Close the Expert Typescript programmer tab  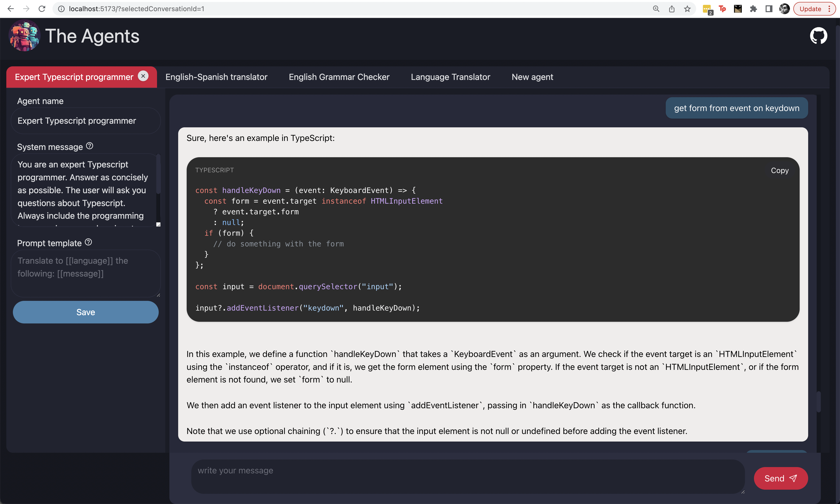click(x=143, y=76)
